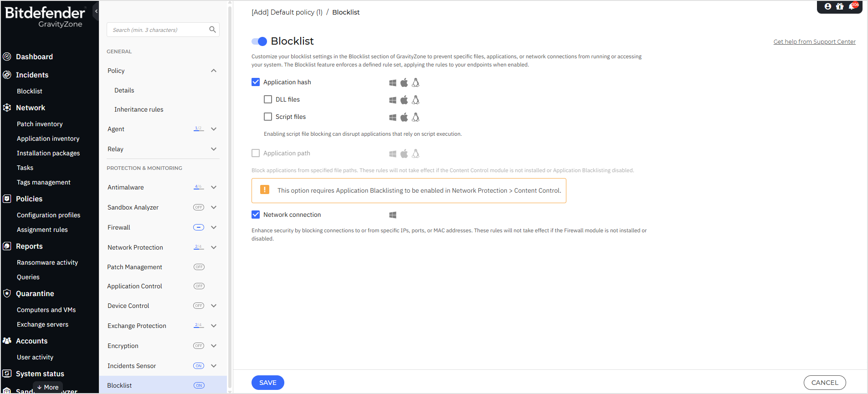Uncheck the Network connection checkbox
The width and height of the screenshot is (868, 394).
click(256, 215)
